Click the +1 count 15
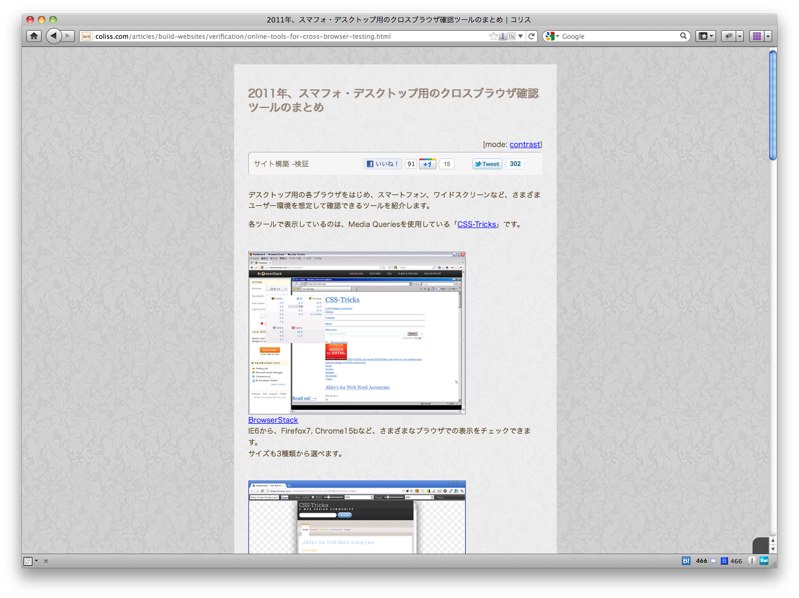Viewport: 799px width, 598px height. [446, 164]
